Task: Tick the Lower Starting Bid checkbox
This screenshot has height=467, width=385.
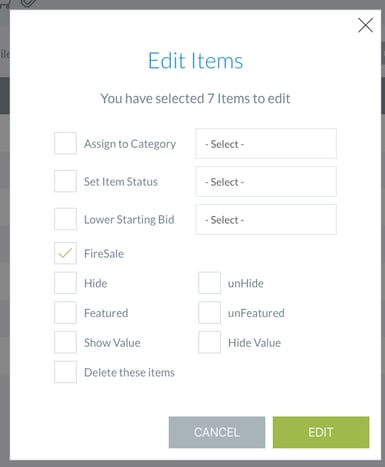Action: click(x=65, y=219)
